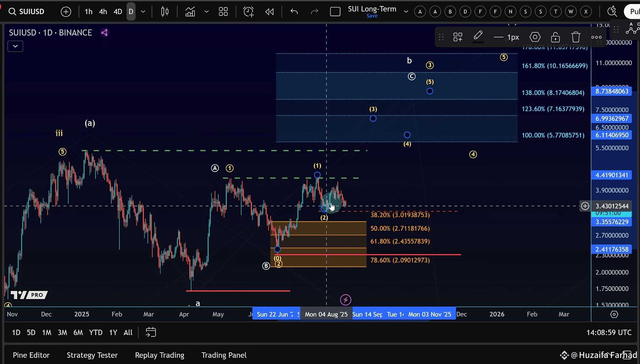Click the purple indicator icon beside BINANCE
Screen dimensions: 640x364
click(105, 33)
